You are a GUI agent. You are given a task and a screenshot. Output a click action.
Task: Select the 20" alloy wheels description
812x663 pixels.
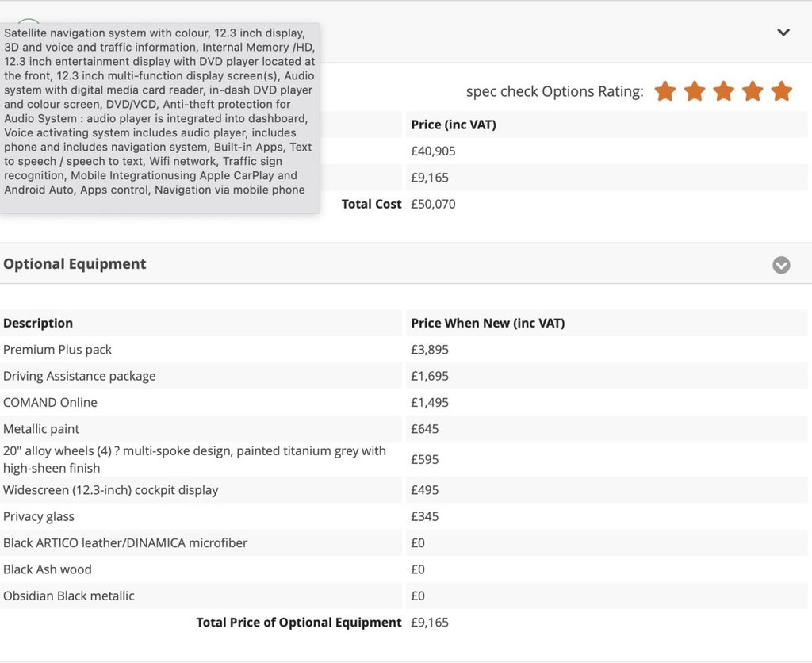(194, 459)
